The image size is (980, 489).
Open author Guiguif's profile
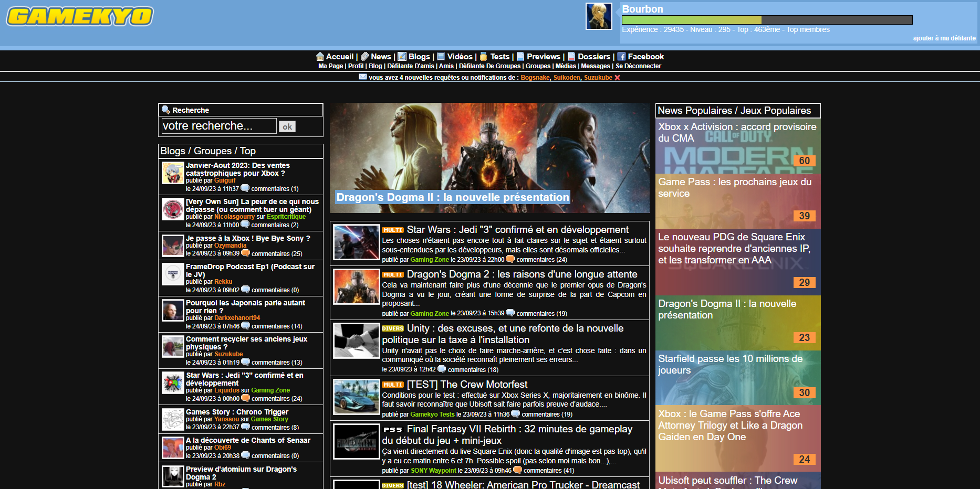click(225, 180)
